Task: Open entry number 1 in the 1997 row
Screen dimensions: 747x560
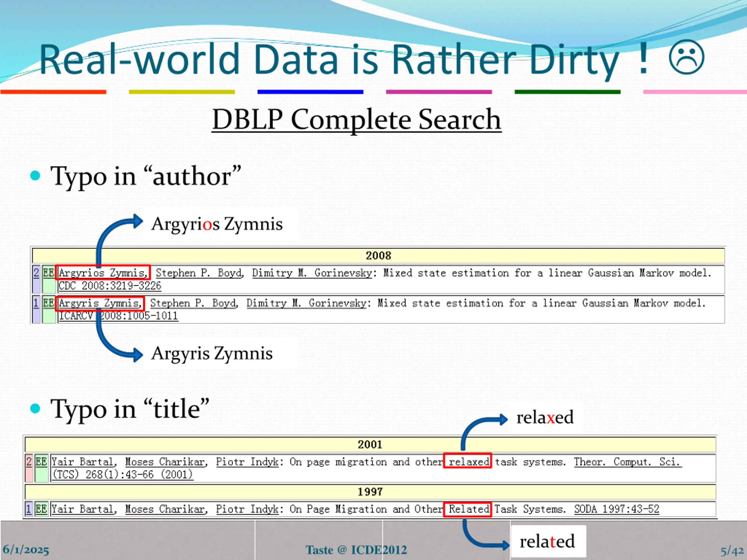Action: coord(29,509)
